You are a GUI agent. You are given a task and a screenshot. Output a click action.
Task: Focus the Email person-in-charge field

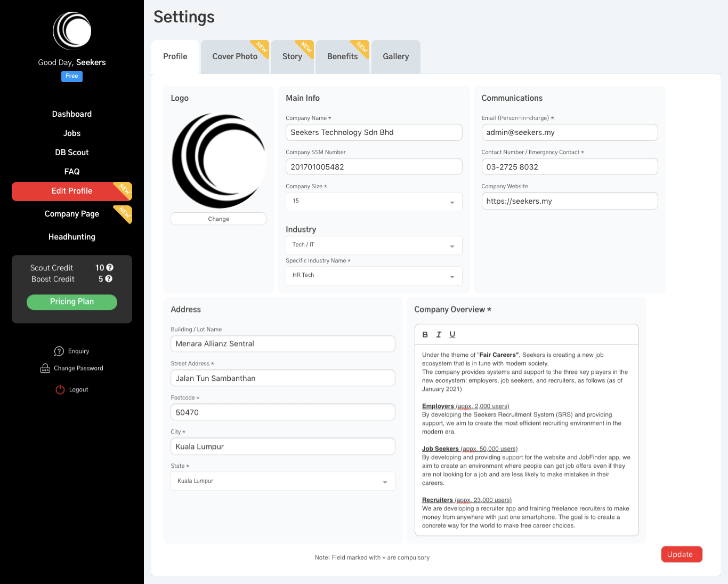570,132
